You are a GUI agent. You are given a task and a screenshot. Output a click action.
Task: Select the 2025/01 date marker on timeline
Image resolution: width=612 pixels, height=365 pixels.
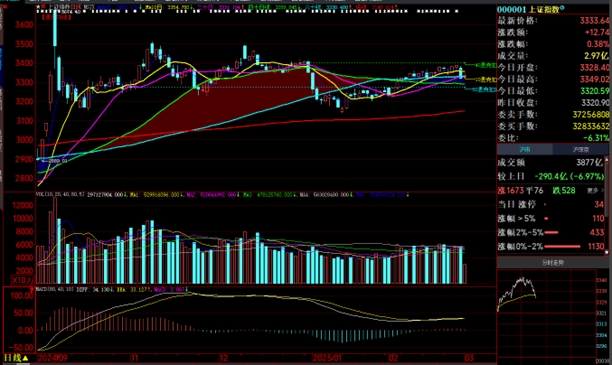327,358
